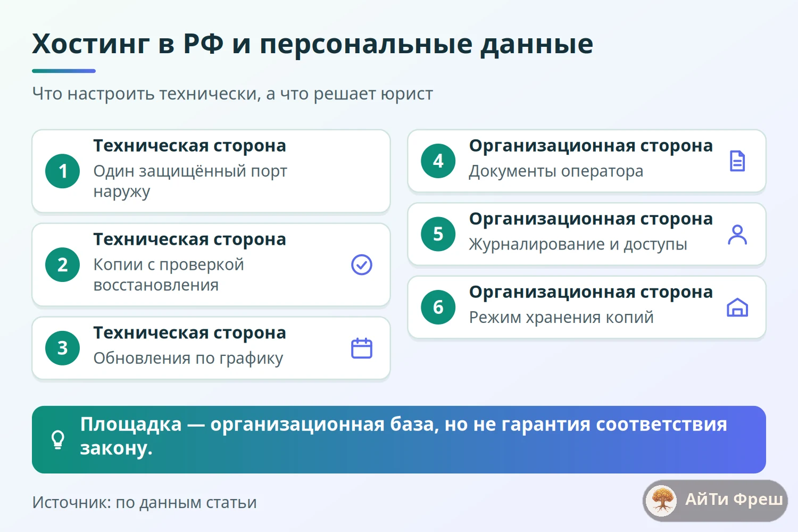Select text Один защищённый порт наружу
Viewport: 798px width, 532px height.
pyautogui.click(x=190, y=181)
